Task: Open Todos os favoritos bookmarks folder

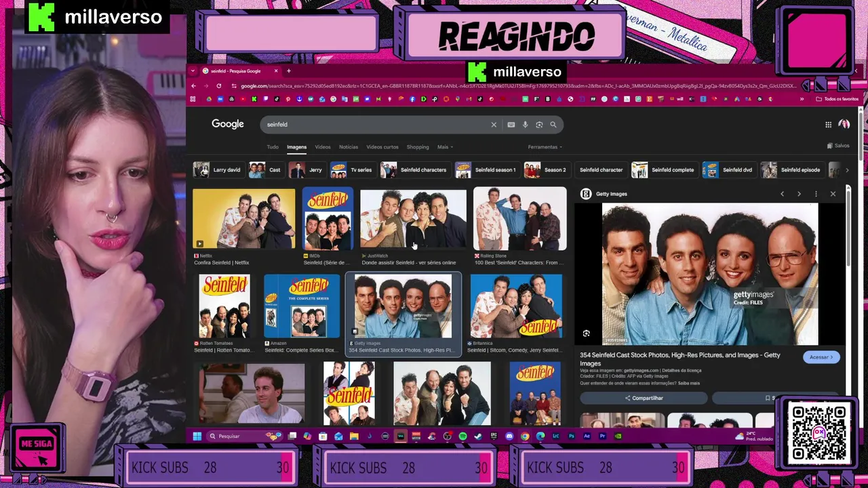Action: click(837, 99)
